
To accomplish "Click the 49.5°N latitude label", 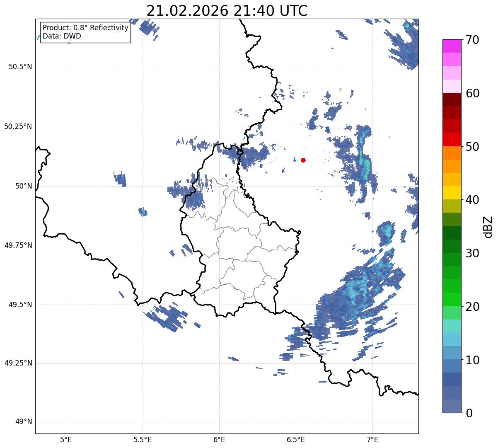I will [20, 305].
